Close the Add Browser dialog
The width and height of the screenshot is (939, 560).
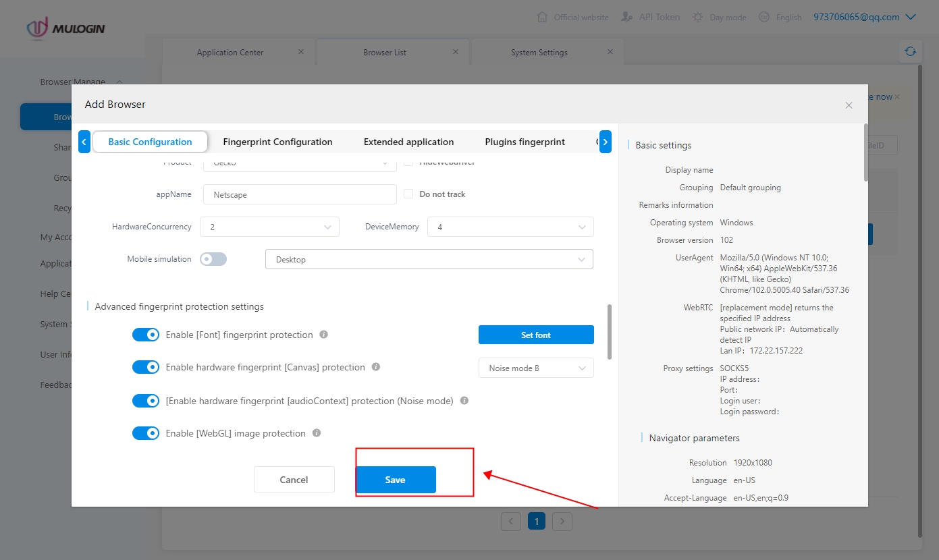coord(849,105)
